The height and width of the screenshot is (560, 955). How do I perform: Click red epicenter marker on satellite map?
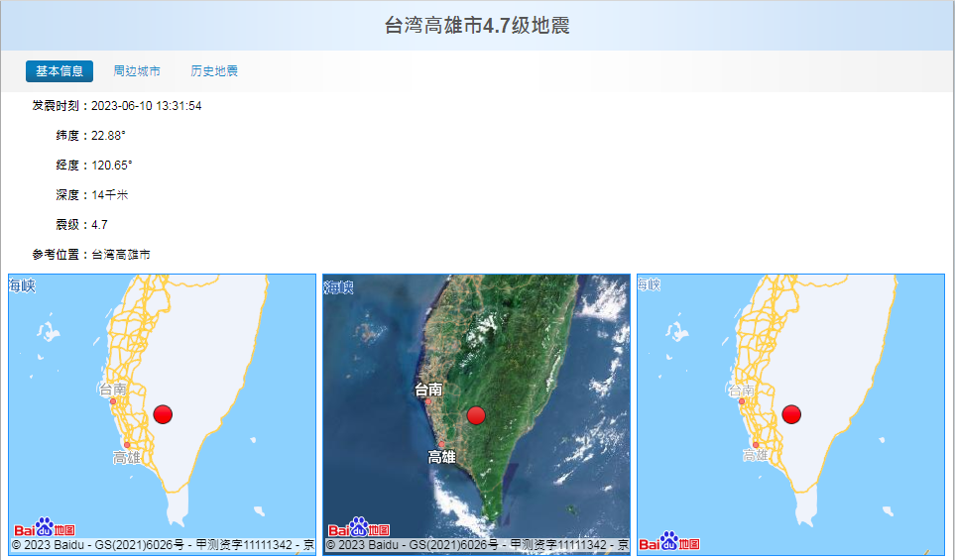point(476,415)
